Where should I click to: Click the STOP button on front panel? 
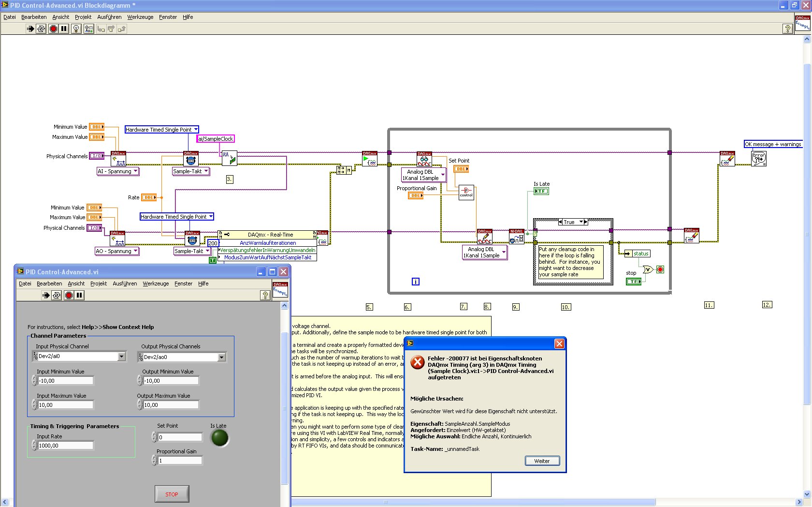point(172,494)
